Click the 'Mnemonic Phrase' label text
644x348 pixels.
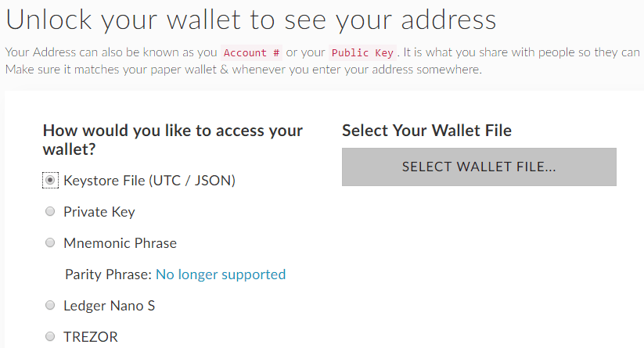[x=120, y=243]
